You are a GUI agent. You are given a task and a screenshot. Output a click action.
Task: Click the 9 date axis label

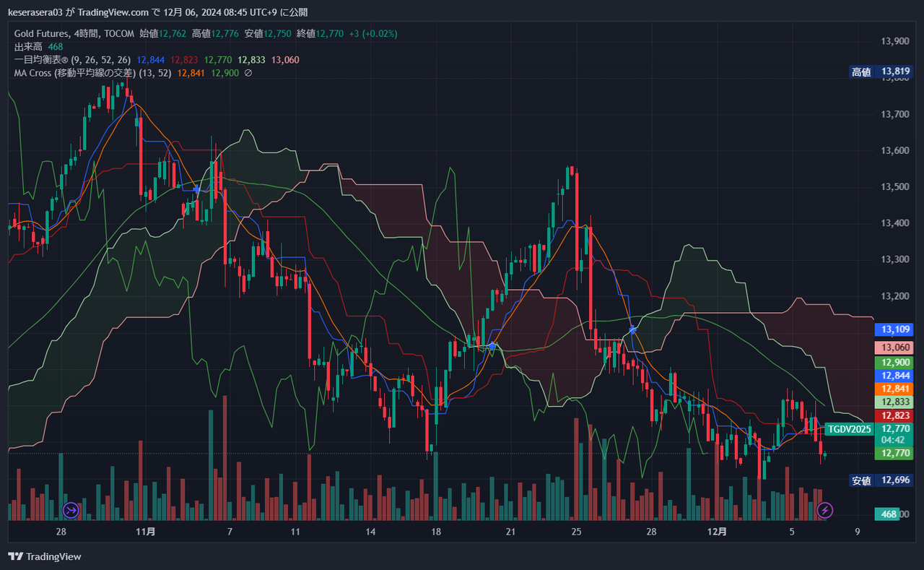858,532
